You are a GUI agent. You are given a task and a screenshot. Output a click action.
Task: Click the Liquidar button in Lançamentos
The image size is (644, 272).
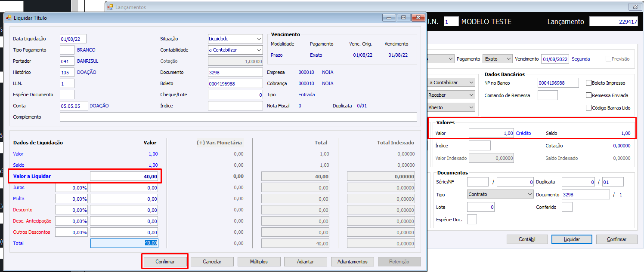pos(572,239)
